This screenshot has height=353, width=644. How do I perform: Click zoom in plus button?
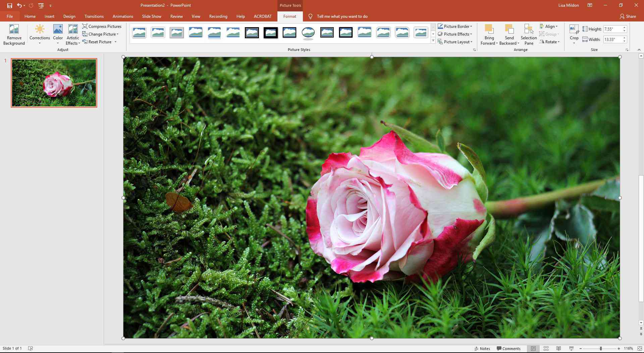[619, 348]
